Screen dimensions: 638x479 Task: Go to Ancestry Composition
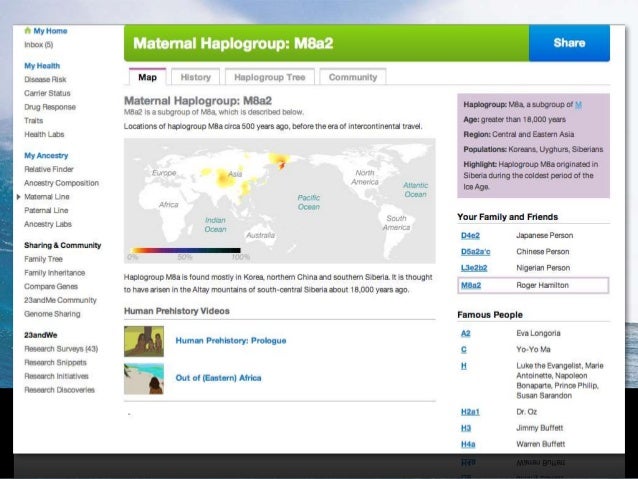pos(61,183)
